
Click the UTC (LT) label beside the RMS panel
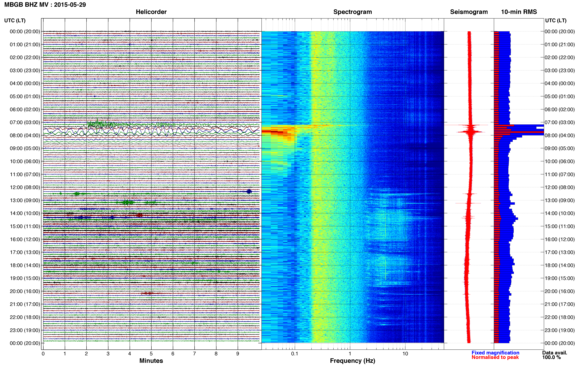tap(556, 20)
